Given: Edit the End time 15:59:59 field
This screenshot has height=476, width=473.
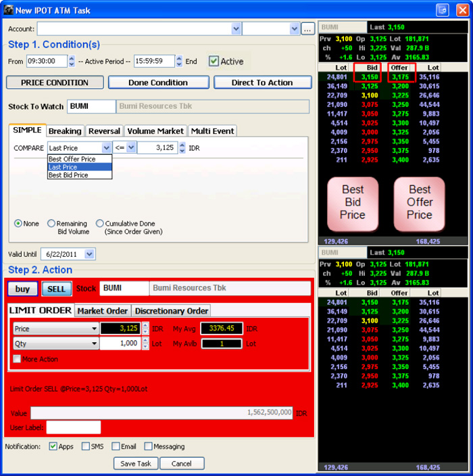Looking at the screenshot, I should click(x=154, y=61).
